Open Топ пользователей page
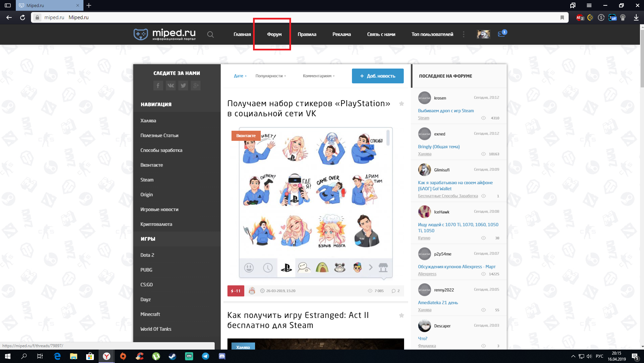This screenshot has width=644, height=363. click(x=432, y=34)
